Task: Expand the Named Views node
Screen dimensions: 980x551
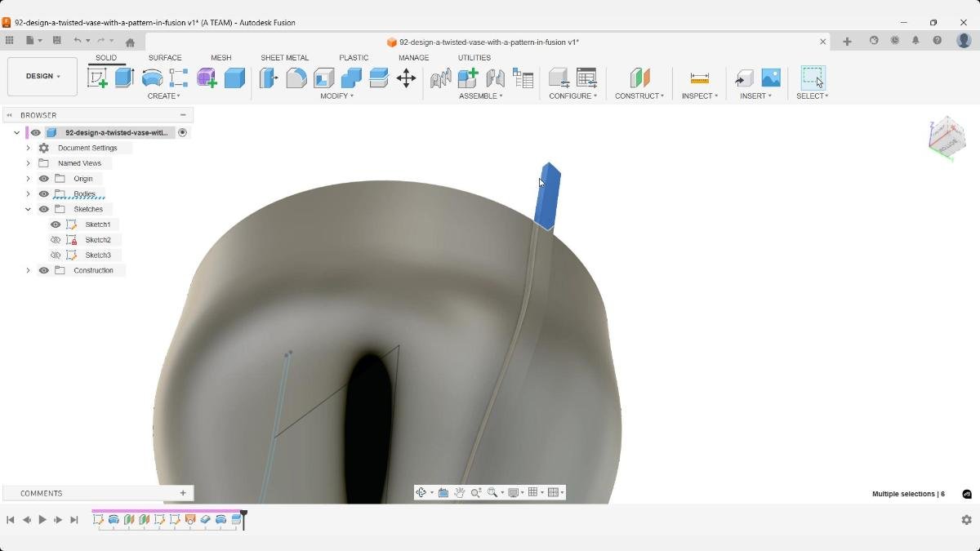Action: (28, 163)
